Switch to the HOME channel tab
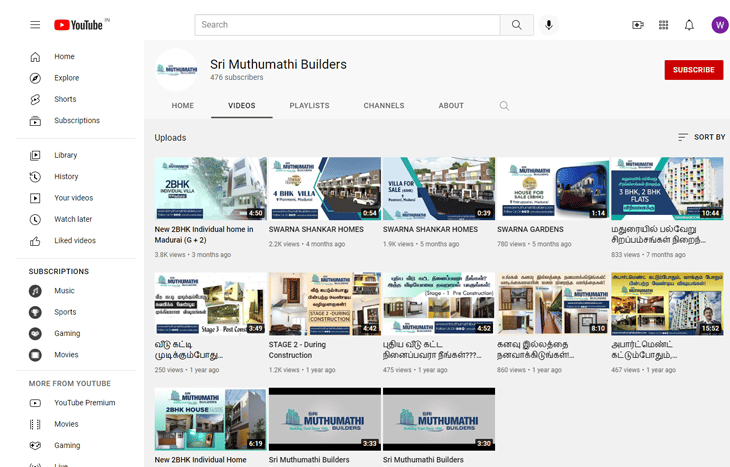The image size is (730, 467). coord(182,106)
